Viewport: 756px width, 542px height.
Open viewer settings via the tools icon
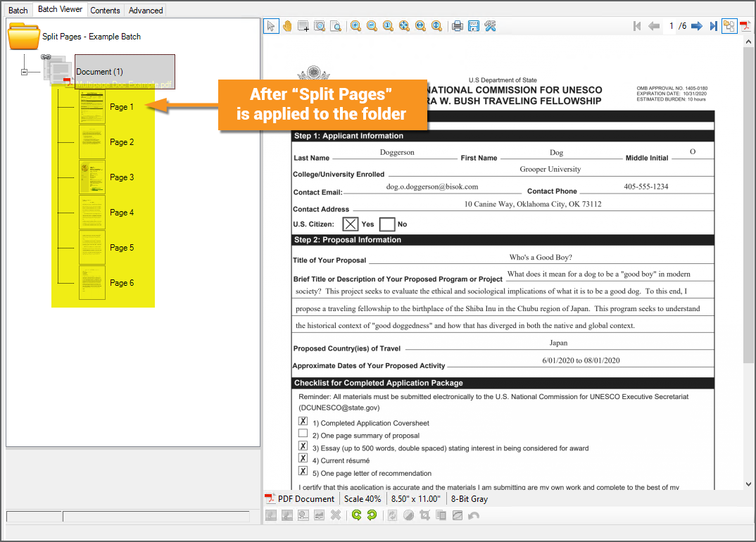pos(491,26)
